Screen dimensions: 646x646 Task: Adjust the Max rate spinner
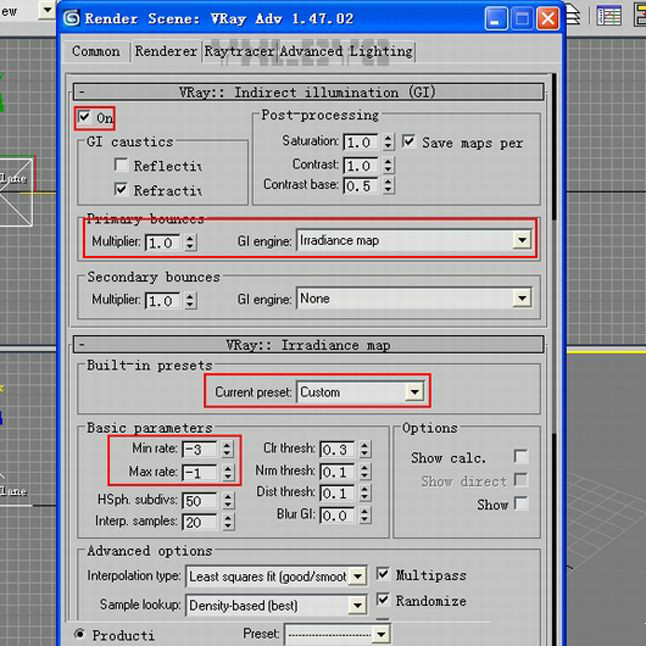[x=227, y=472]
